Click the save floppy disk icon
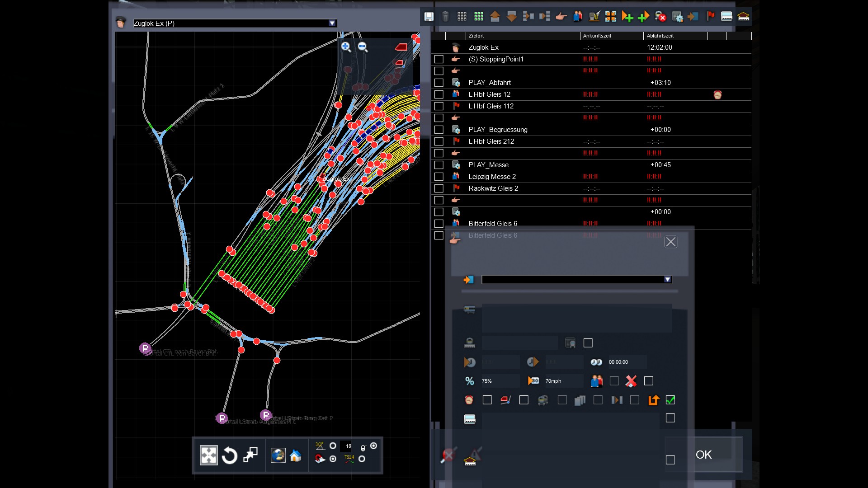The height and width of the screenshot is (488, 868). pyautogui.click(x=429, y=17)
